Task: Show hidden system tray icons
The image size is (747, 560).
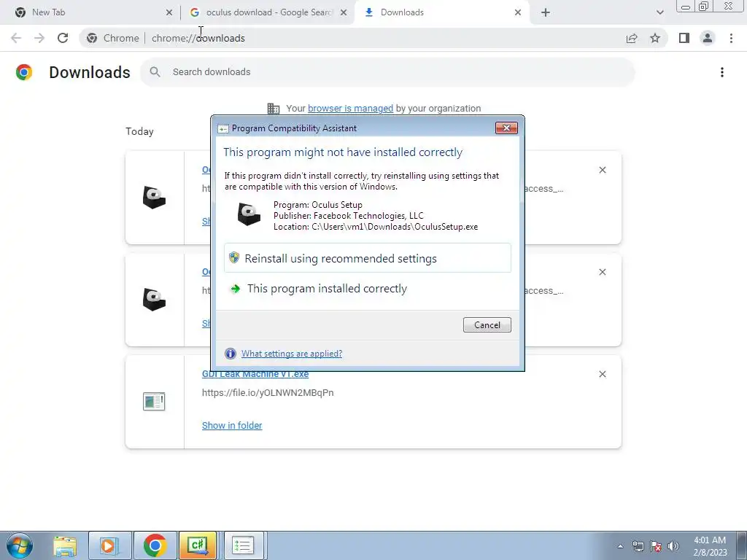Action: 620,546
